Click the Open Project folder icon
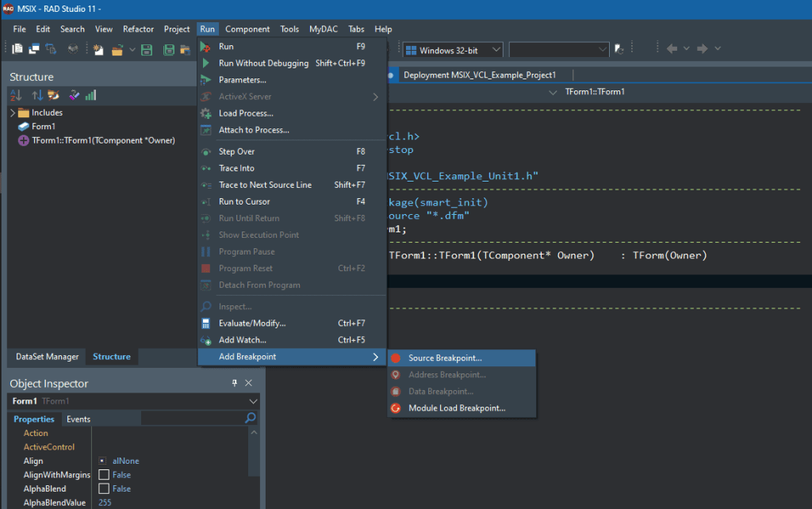The image size is (812, 509). pyautogui.click(x=185, y=50)
